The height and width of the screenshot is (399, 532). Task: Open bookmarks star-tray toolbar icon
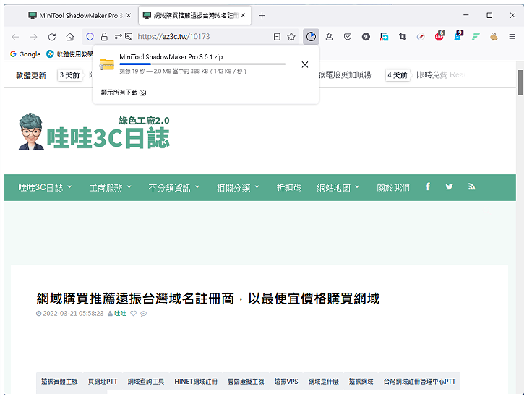coord(329,37)
